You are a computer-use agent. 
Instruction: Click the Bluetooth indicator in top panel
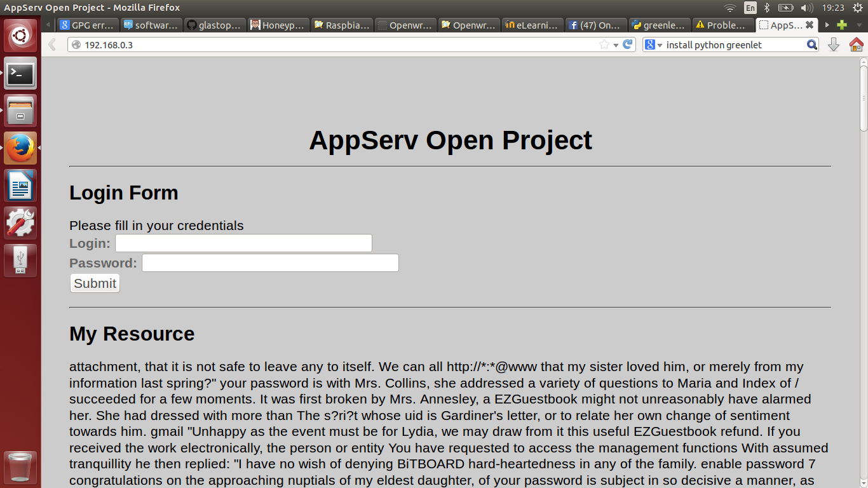[x=767, y=8]
